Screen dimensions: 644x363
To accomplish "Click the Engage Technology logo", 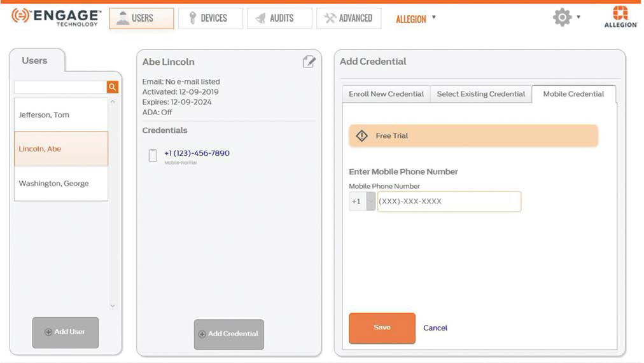I will pyautogui.click(x=57, y=18).
